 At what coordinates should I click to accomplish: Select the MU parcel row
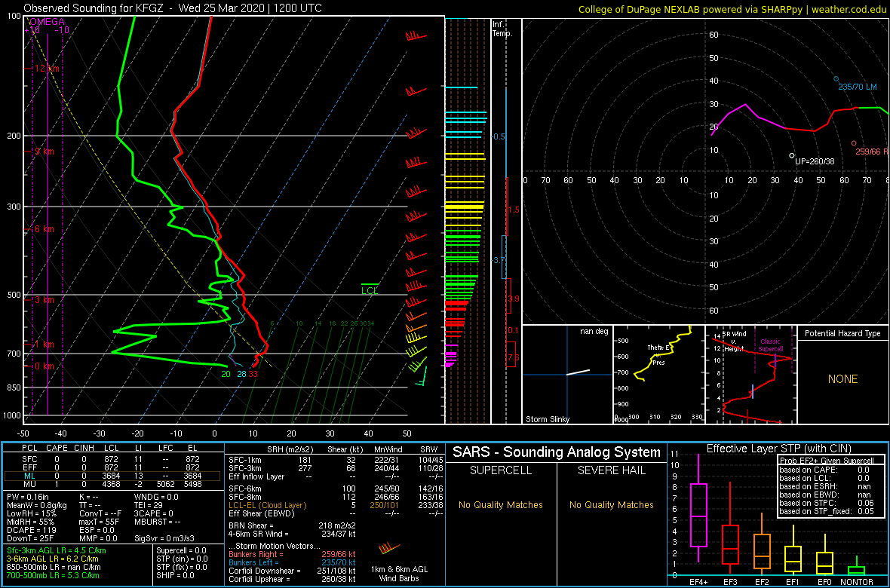click(x=112, y=484)
